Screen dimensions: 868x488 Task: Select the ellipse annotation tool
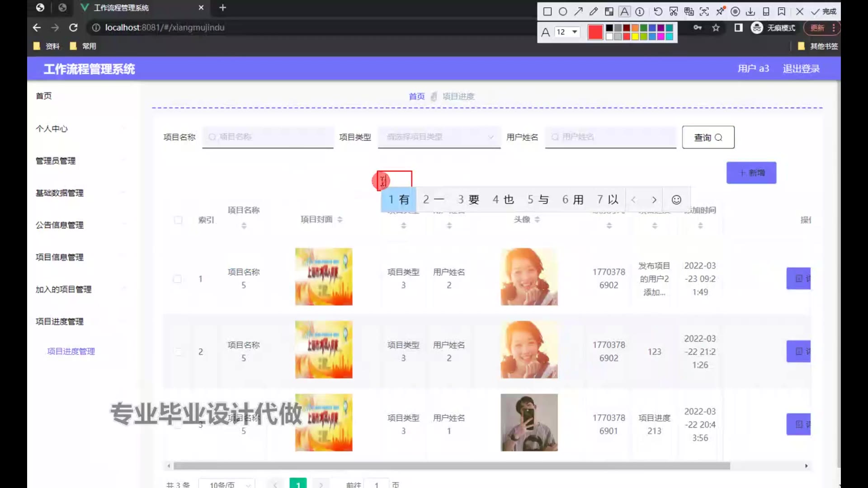coord(562,12)
